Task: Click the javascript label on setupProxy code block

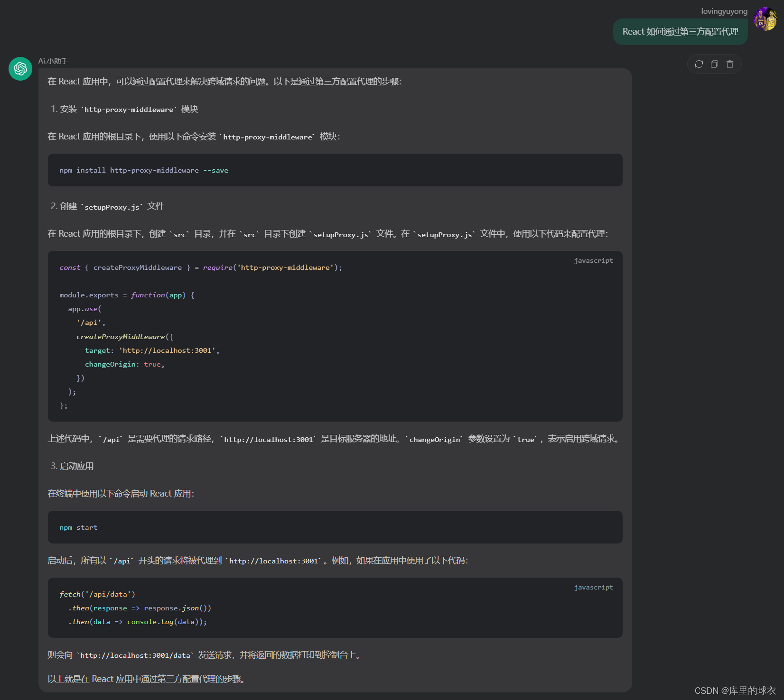Action: click(x=593, y=260)
